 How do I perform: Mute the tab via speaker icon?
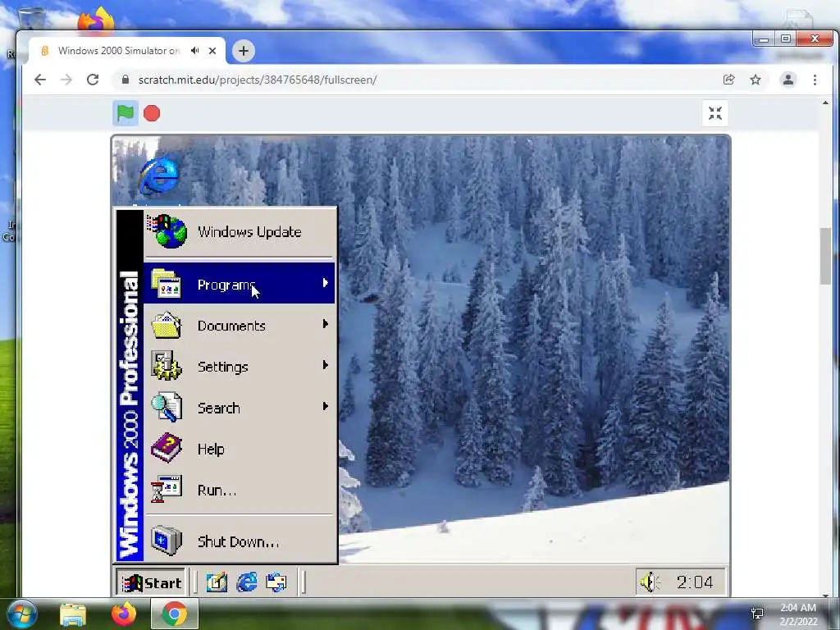coord(195,50)
